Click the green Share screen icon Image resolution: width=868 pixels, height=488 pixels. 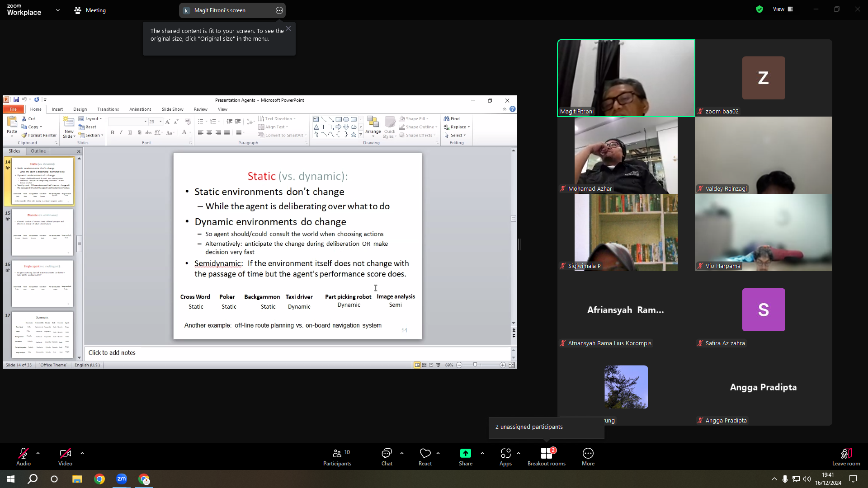[x=465, y=453]
